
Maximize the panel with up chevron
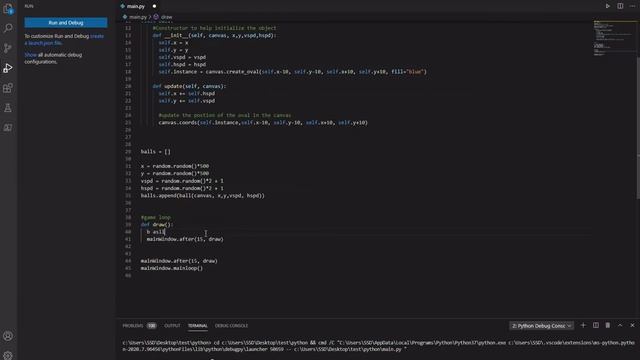click(x=620, y=325)
